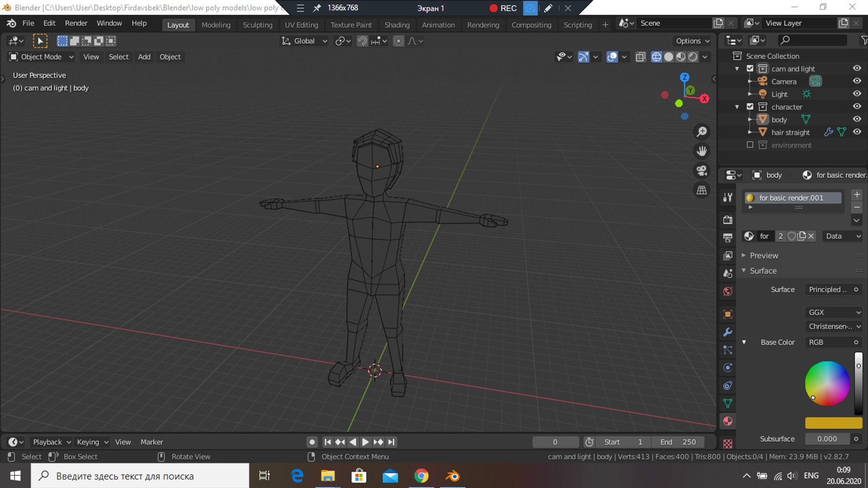Click the yellow Base Color swatch

pos(834,423)
